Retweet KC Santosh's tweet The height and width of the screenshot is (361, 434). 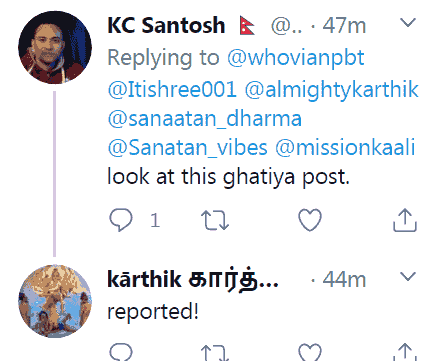point(215,220)
